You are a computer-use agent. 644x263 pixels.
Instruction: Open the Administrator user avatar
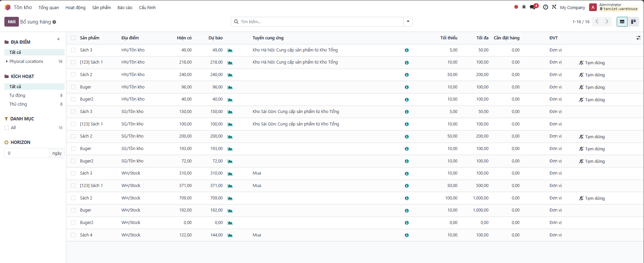point(593,7)
